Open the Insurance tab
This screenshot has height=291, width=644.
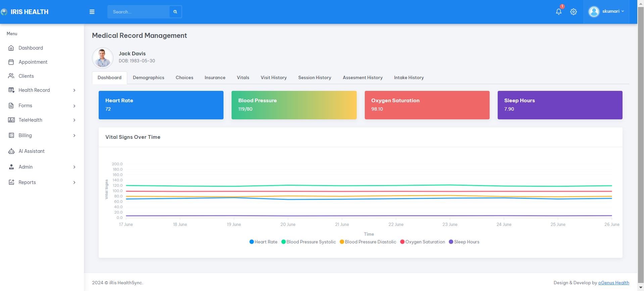[x=215, y=78]
